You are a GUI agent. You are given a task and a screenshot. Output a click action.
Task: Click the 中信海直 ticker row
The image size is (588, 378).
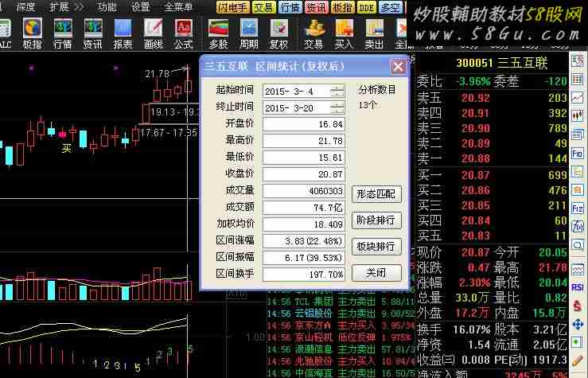341,373
